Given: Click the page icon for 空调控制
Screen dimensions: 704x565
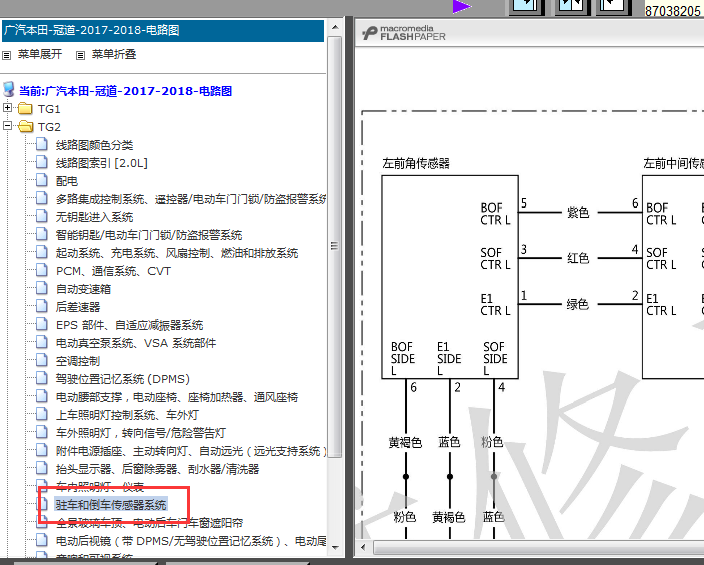Looking at the screenshot, I should tap(42, 360).
